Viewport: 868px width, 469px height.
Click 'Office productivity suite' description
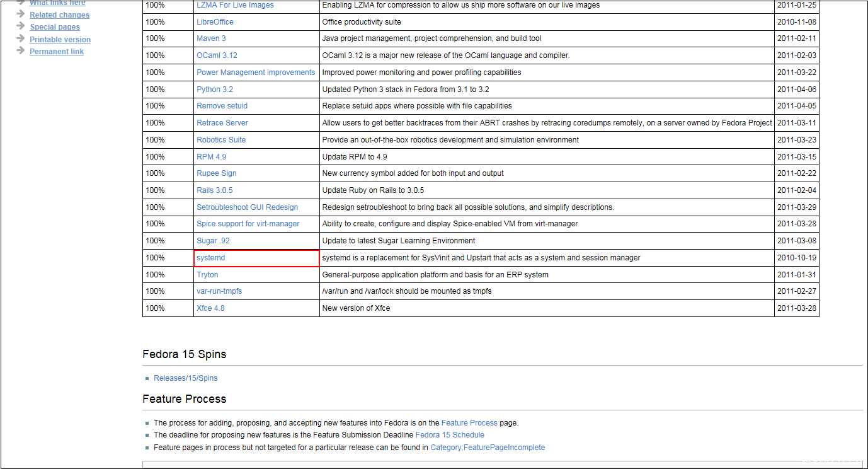pos(362,22)
